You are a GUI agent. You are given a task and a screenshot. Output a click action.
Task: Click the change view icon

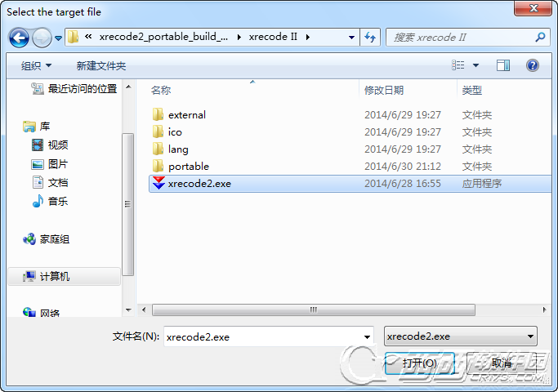coord(458,65)
